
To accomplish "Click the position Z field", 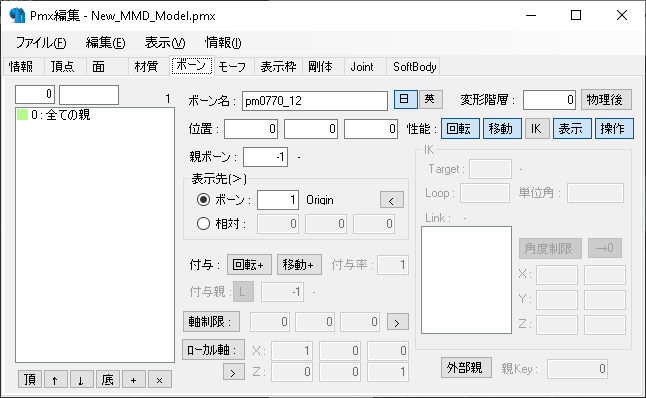I will coord(371,129).
